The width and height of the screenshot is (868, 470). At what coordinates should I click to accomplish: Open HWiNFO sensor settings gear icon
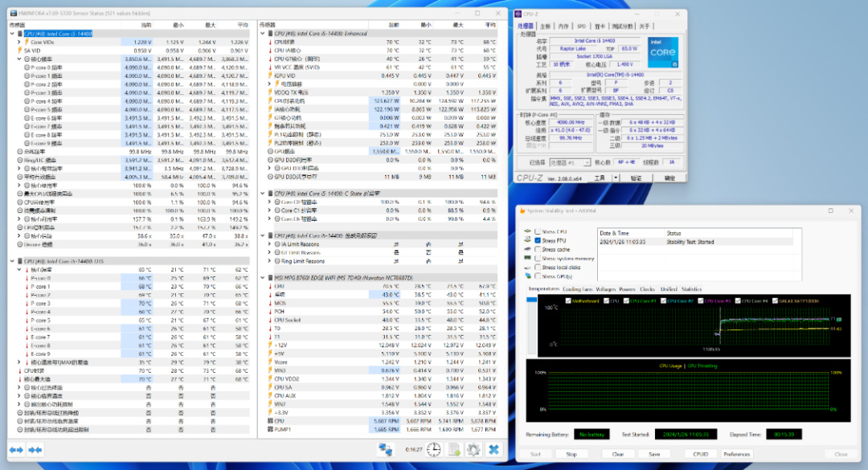click(x=473, y=449)
